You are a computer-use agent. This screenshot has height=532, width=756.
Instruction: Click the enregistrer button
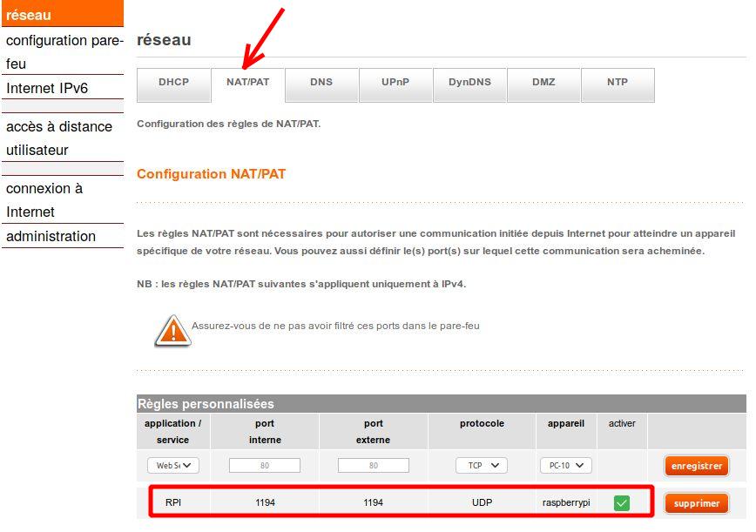[697, 466]
